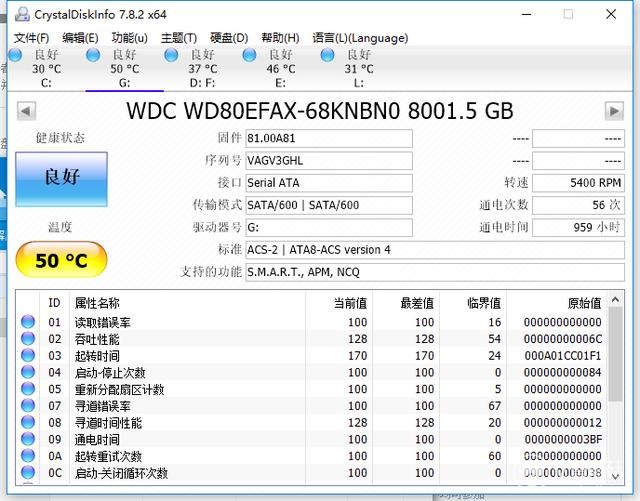This screenshot has height=501, width=640.
Task: Click the status orb for attribute 01
Action: point(28,322)
